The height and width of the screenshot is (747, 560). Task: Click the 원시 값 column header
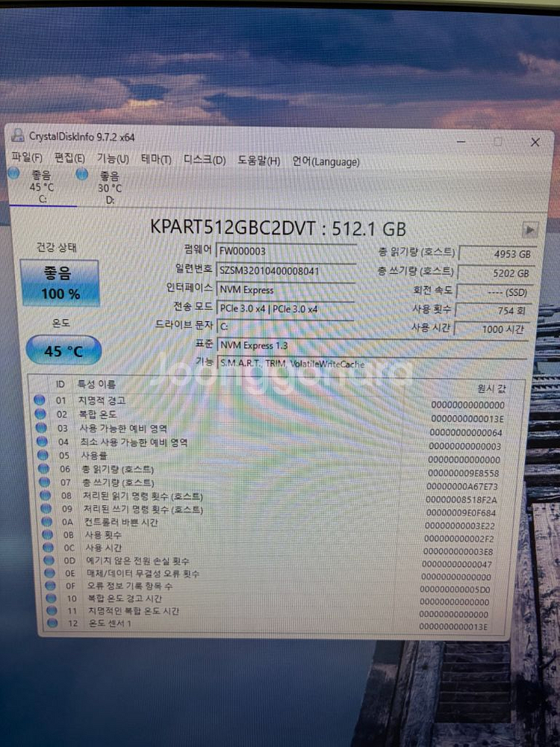tap(491, 388)
